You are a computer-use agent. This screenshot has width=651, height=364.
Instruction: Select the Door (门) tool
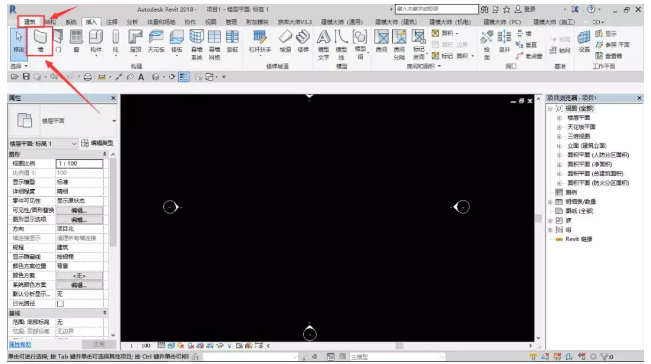click(x=59, y=41)
